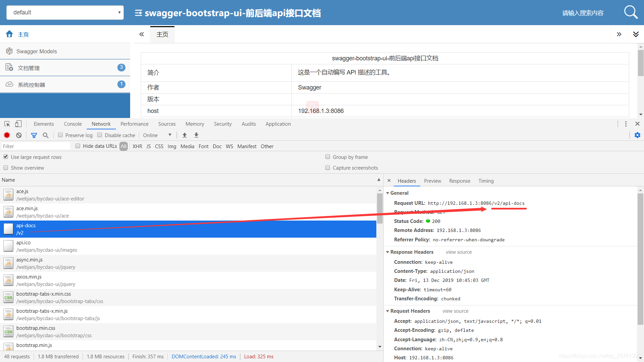Switch to the Console tab
Viewport: 644px width, 362px height.
[x=73, y=124]
